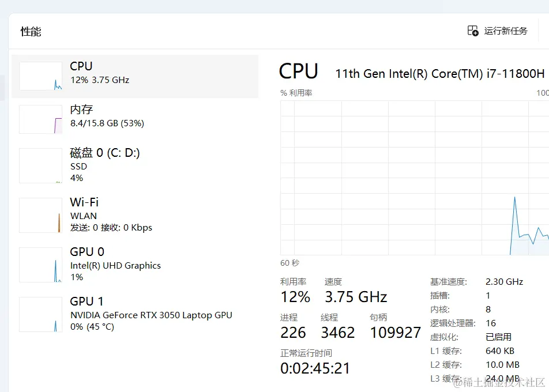The image size is (549, 392).
Task: Click the Wi-Fi mini graph thumbnail
Action: [x=40, y=216]
